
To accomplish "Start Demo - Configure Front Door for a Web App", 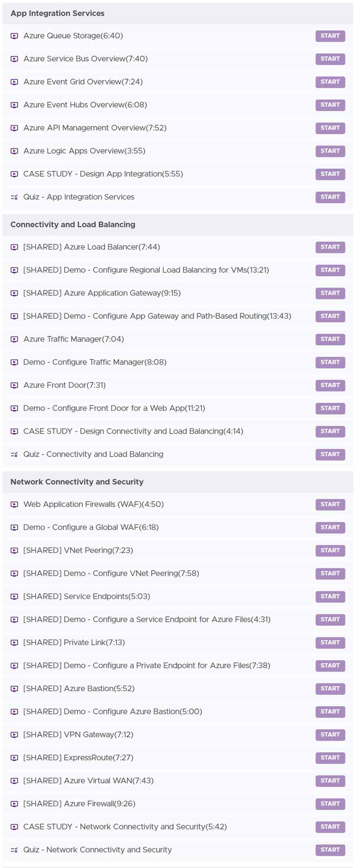I will [x=330, y=409].
